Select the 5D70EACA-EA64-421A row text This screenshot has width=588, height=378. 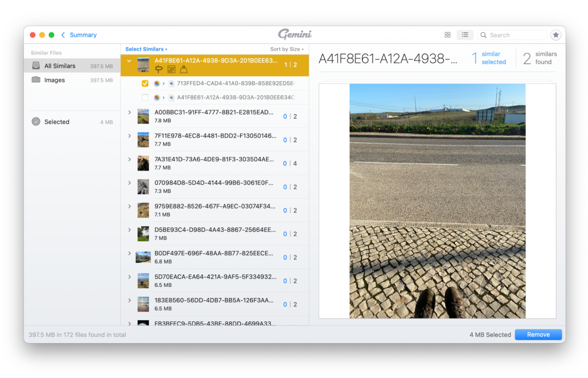pos(215,277)
